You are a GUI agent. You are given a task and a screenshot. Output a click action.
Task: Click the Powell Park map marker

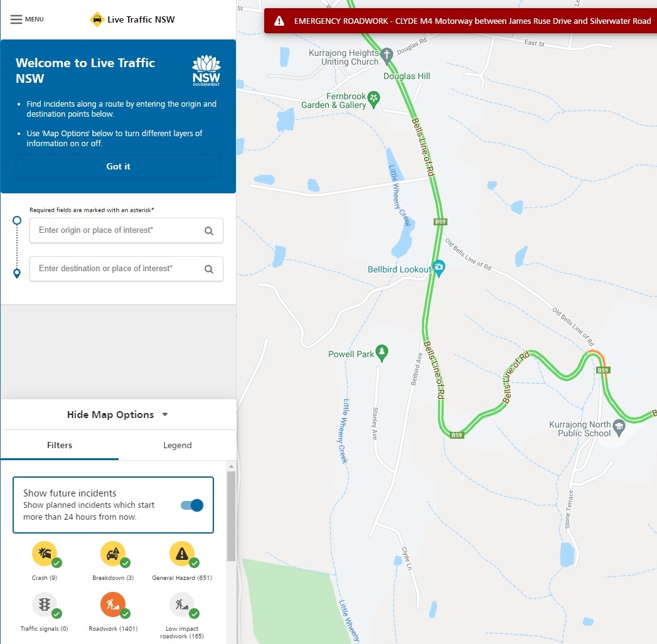tap(382, 352)
